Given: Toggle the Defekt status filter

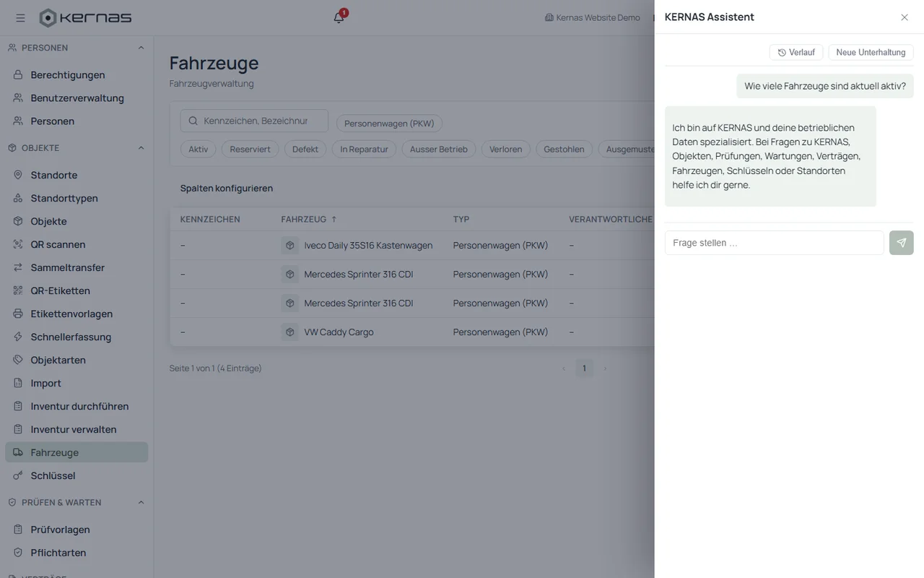Looking at the screenshot, I should click(305, 149).
